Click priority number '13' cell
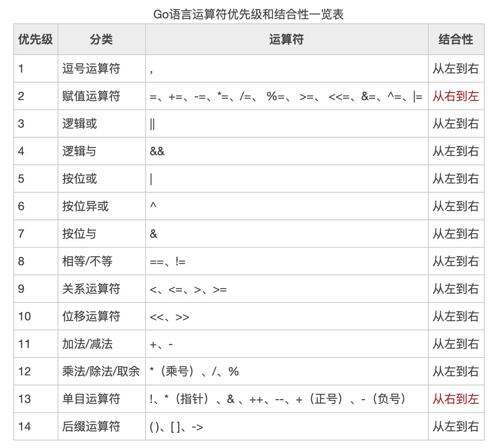Viewport: 493px width, 448px height. 35,399
